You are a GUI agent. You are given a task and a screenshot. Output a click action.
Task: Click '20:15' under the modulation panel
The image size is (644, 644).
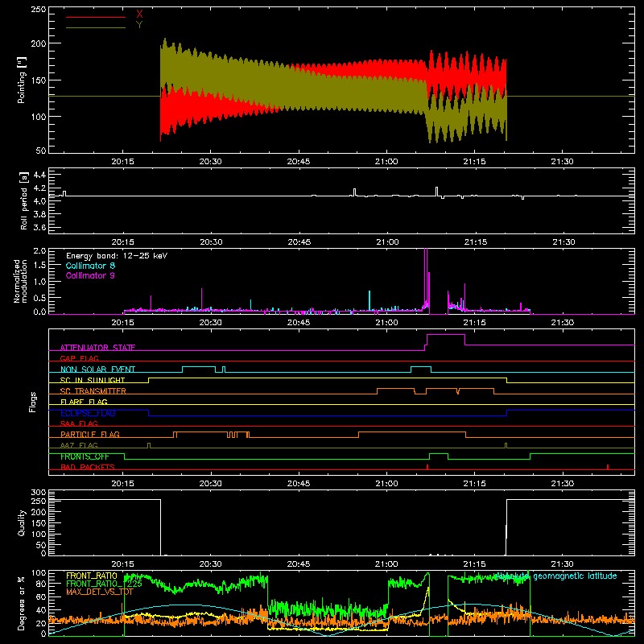point(122,323)
